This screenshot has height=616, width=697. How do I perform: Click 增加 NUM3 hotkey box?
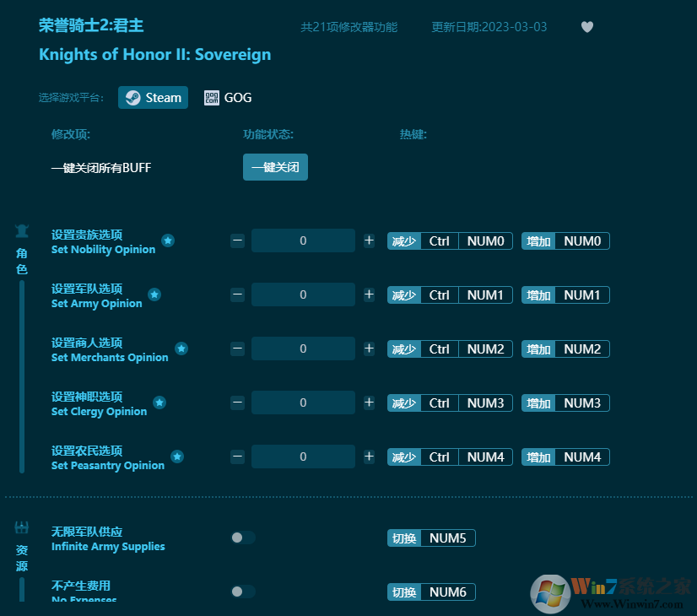(x=565, y=403)
